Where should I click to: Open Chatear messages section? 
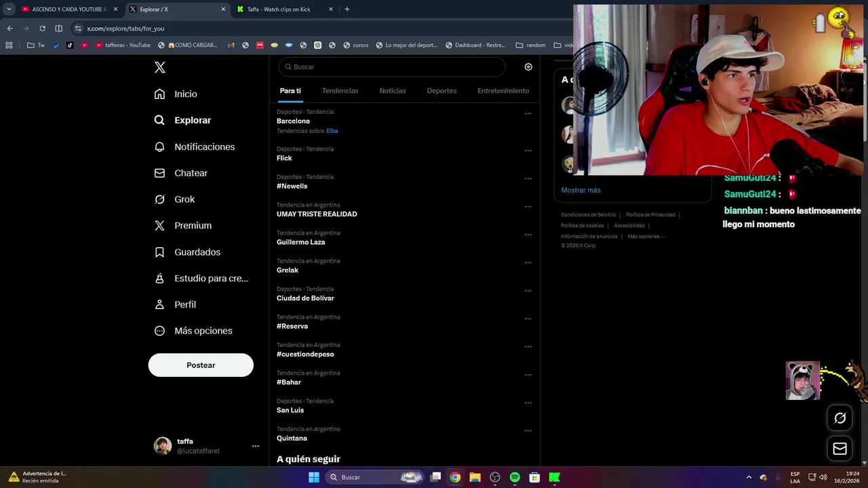pos(180,173)
